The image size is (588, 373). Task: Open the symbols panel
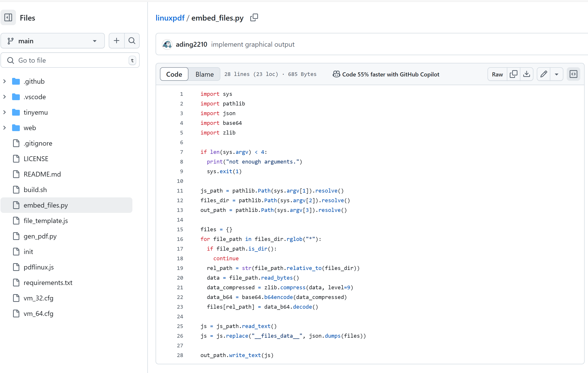573,74
